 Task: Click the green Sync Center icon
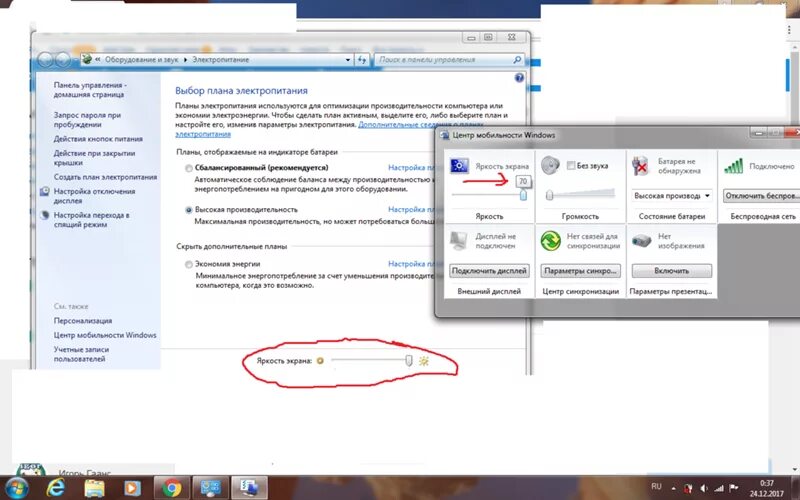(x=551, y=241)
